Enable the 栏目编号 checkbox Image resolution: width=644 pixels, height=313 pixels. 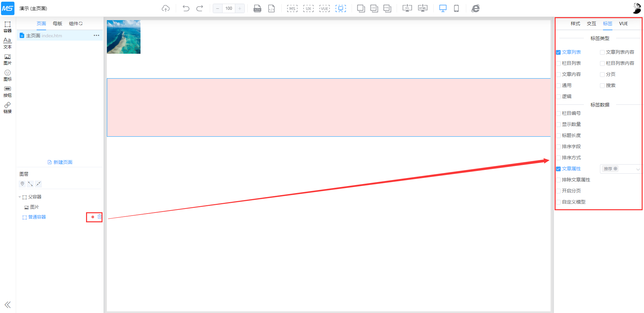coord(558,114)
